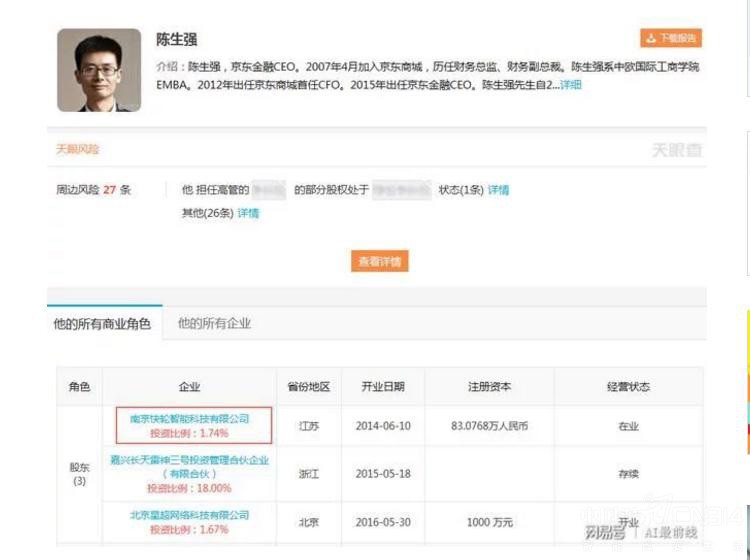The image size is (750, 560).
Task: Click the 下载报告 download button
Action: (x=671, y=38)
